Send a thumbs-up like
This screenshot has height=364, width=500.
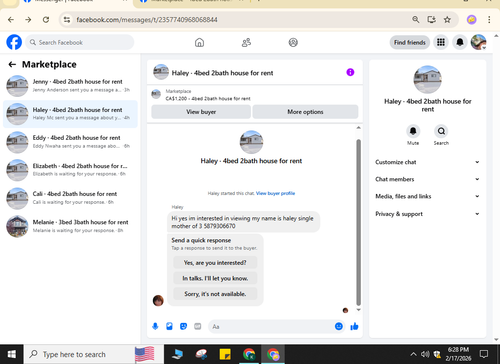click(x=354, y=326)
